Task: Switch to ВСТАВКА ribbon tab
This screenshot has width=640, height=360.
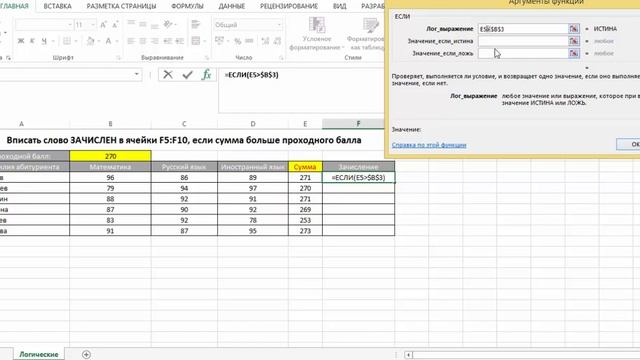Action: [57, 6]
